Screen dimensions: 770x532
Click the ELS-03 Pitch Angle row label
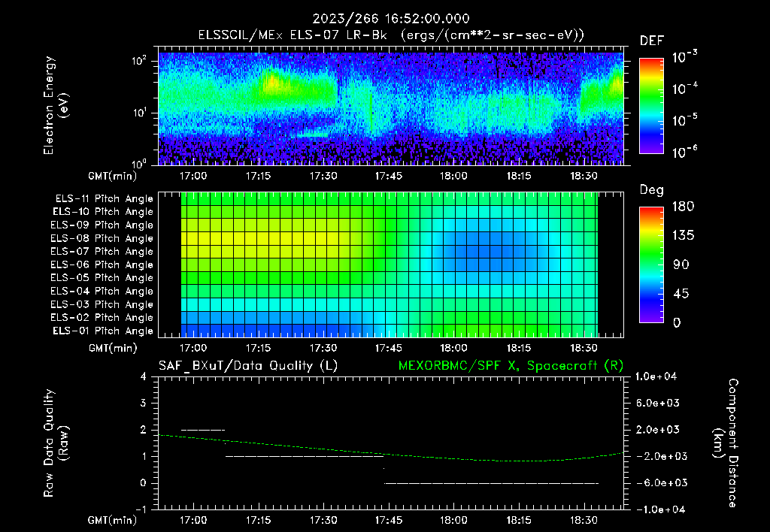[x=102, y=304]
